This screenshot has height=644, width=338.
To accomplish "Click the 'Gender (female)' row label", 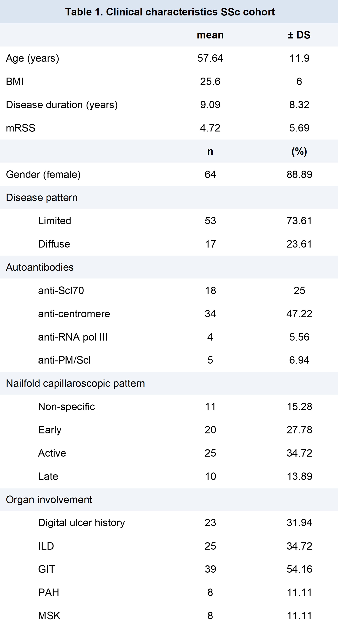I will pyautogui.click(x=43, y=174).
